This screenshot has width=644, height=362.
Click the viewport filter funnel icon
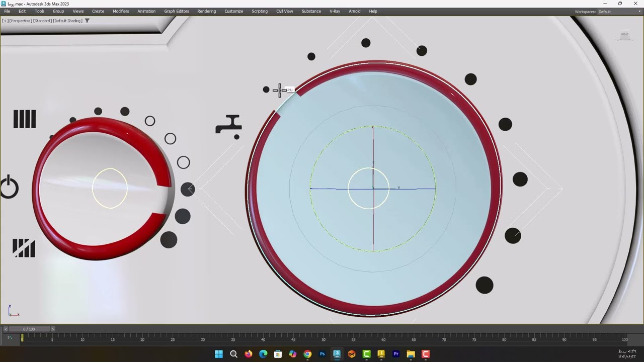[87, 21]
